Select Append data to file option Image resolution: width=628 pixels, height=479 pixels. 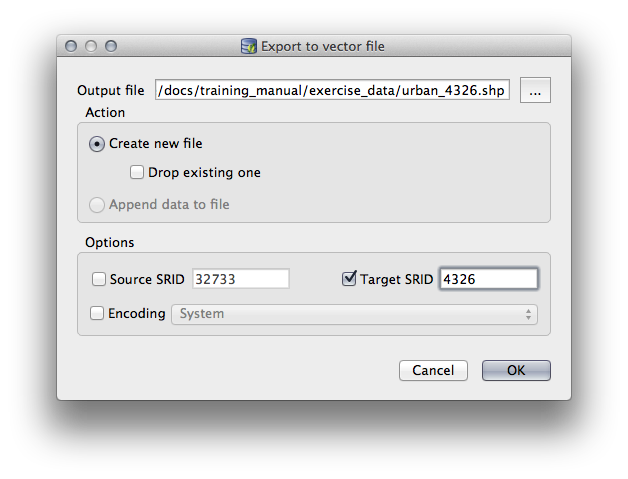[97, 205]
